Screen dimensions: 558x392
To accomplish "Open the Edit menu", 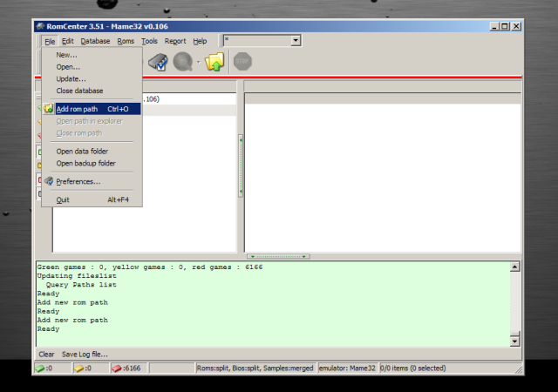I will (68, 41).
